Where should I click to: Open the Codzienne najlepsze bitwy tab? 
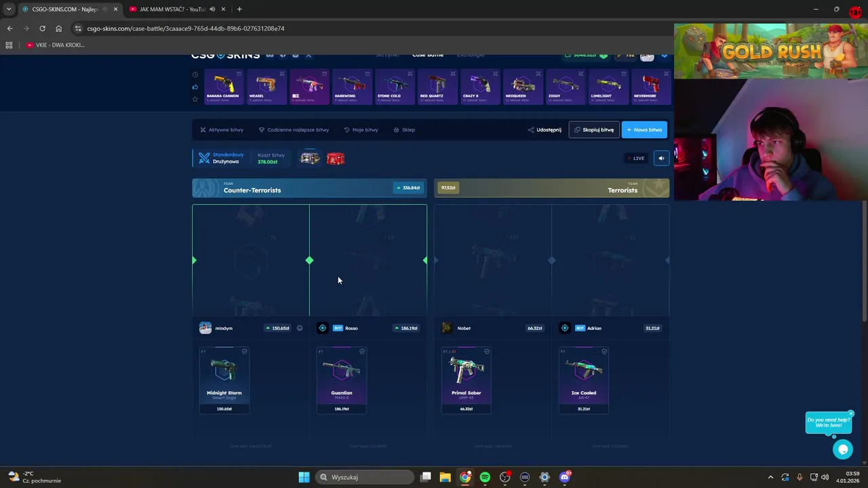(294, 129)
